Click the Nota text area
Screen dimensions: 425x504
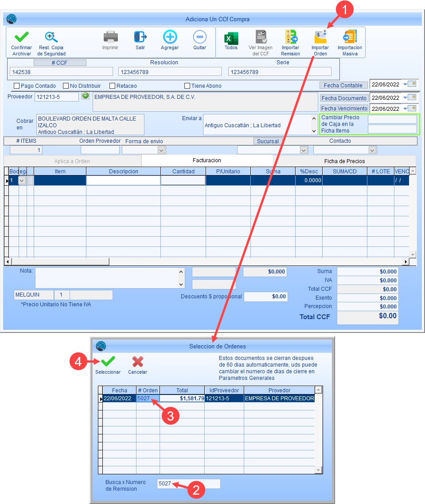pos(107,278)
